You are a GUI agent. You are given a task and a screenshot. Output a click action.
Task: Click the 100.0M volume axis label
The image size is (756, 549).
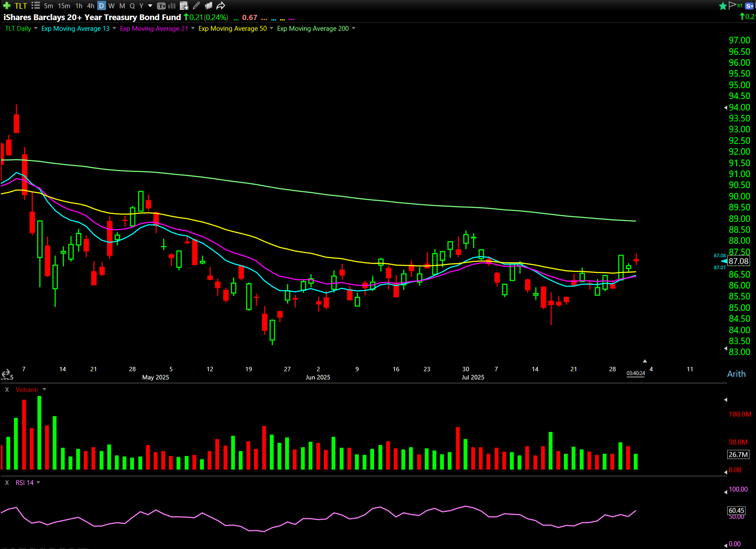click(x=740, y=414)
